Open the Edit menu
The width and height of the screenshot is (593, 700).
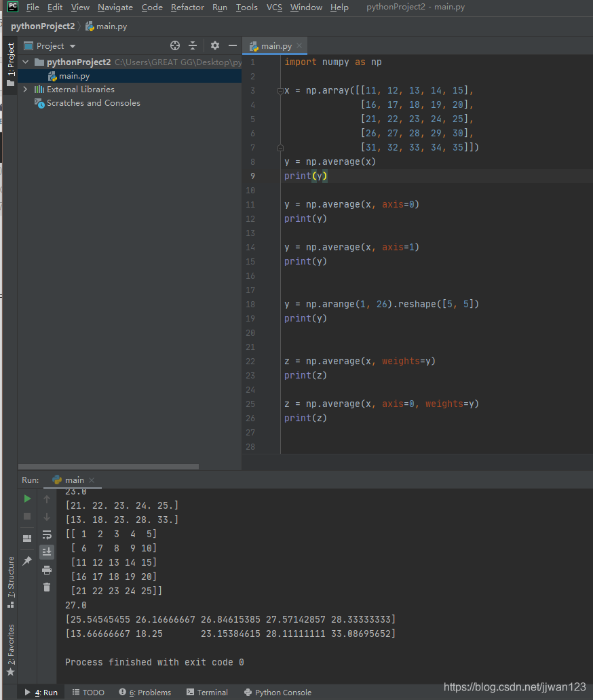[x=55, y=7]
